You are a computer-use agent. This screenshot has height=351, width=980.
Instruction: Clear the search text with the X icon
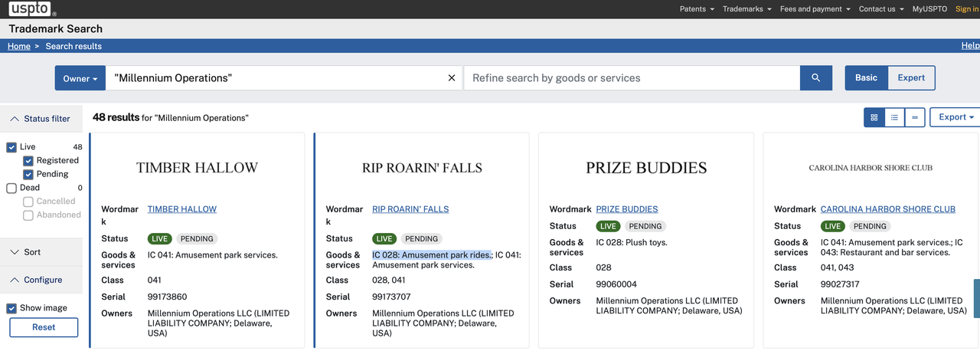click(452, 78)
